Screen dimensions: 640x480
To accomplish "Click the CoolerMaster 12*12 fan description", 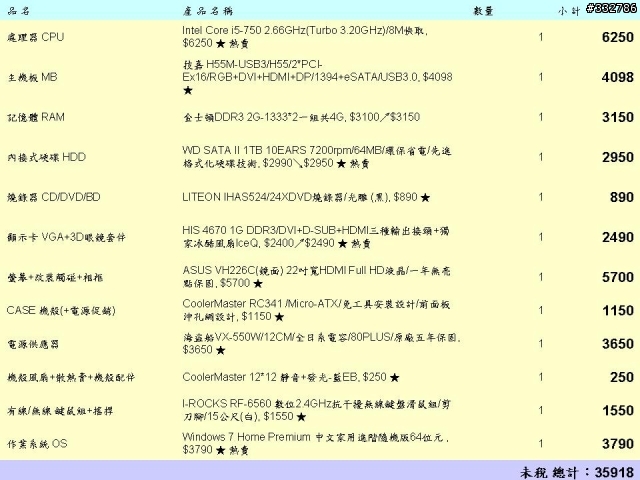I will point(291,377).
